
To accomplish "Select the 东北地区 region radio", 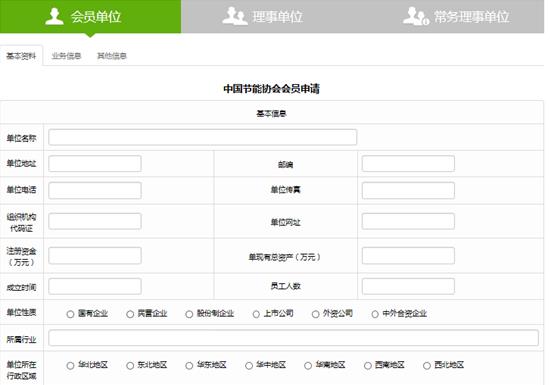I will click(130, 366).
